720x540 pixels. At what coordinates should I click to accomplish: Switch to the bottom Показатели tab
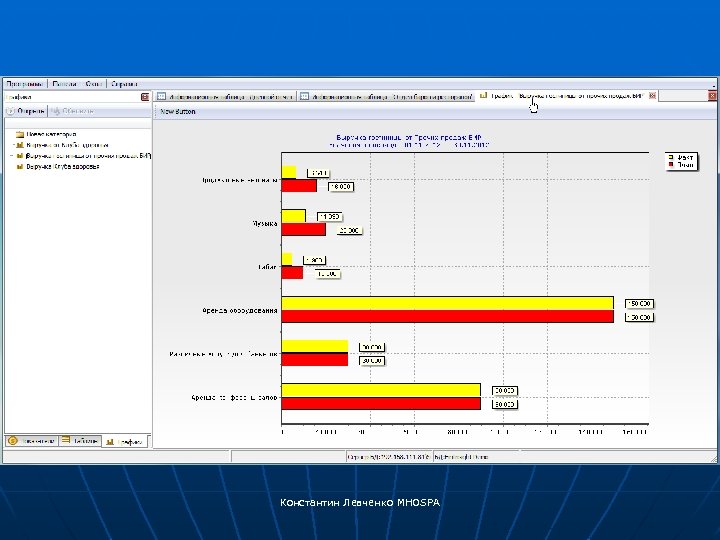click(32, 440)
